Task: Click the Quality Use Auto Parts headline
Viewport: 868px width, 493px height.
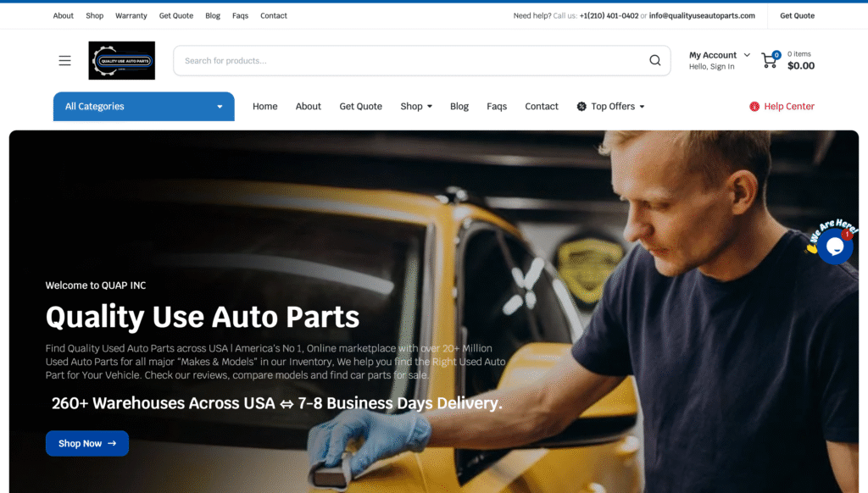Action: [x=203, y=317]
